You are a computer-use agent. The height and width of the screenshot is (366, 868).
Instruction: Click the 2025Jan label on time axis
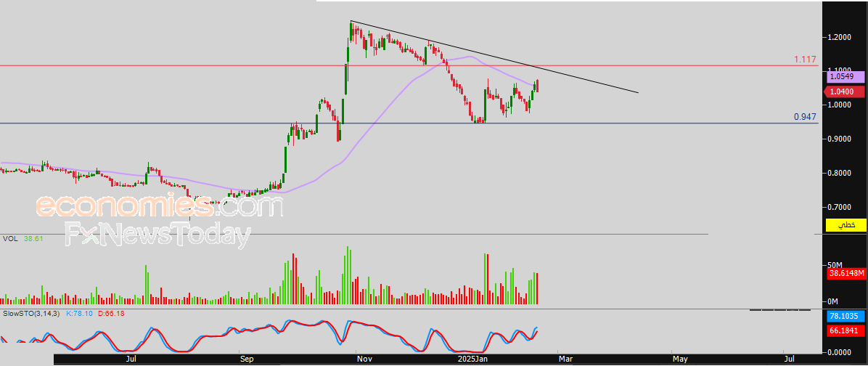(472, 359)
